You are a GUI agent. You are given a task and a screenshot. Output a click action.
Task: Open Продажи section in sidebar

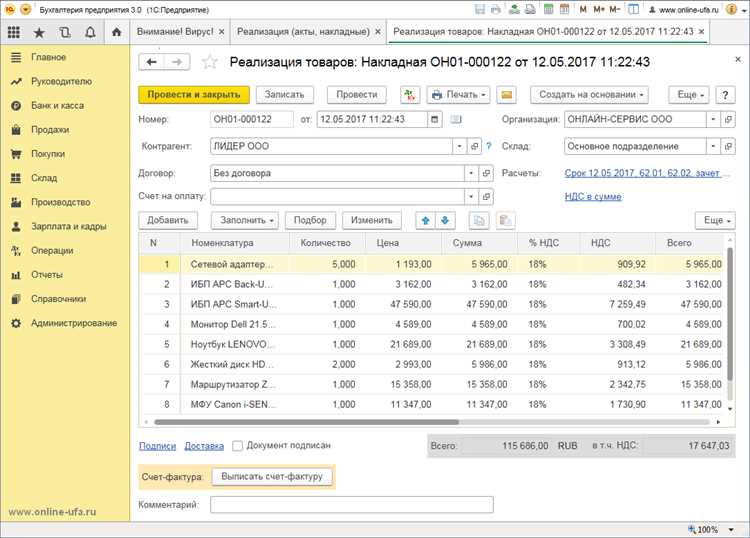coord(50,130)
